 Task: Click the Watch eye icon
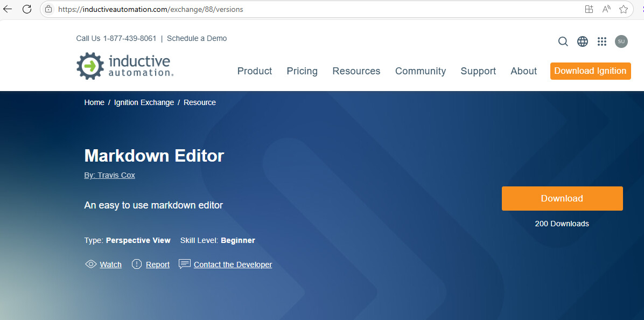tap(91, 264)
